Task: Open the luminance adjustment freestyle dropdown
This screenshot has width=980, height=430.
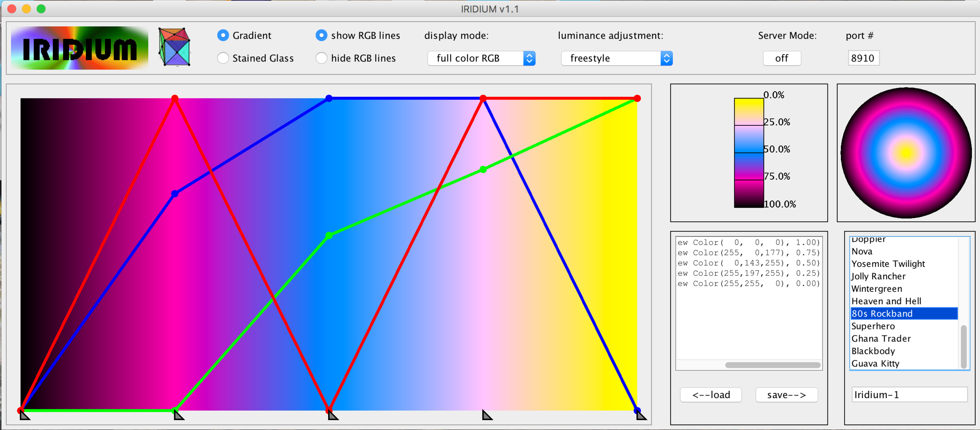Action: tap(617, 58)
